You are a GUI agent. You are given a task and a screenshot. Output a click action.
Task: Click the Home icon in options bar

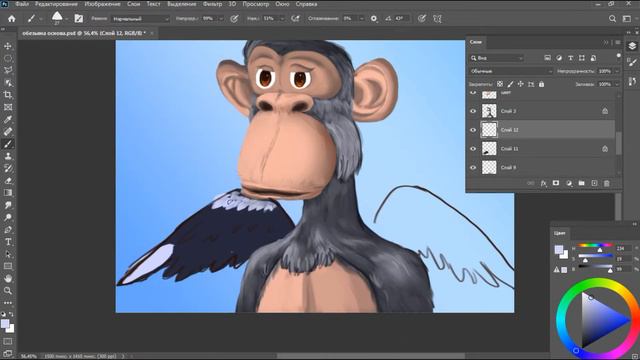11,19
